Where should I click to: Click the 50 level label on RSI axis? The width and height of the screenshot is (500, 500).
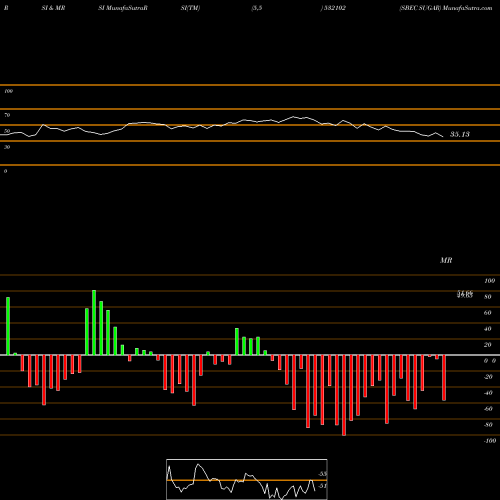(x=7, y=131)
